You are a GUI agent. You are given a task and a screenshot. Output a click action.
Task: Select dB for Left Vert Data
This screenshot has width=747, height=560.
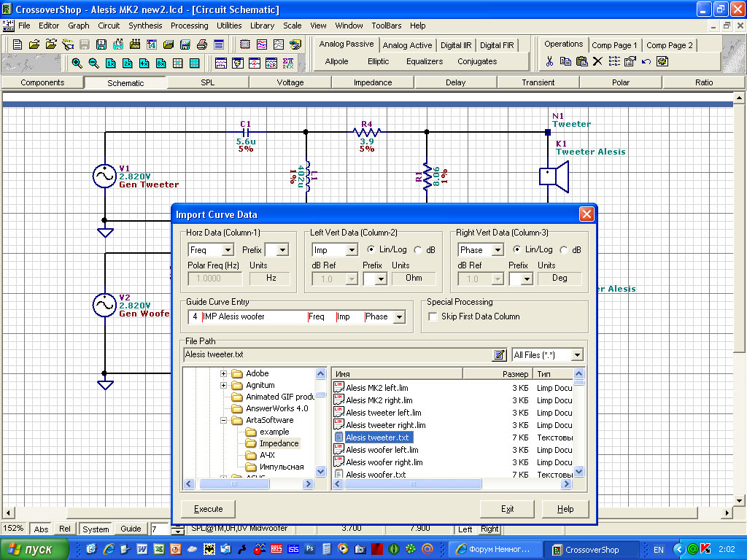pyautogui.click(x=418, y=249)
